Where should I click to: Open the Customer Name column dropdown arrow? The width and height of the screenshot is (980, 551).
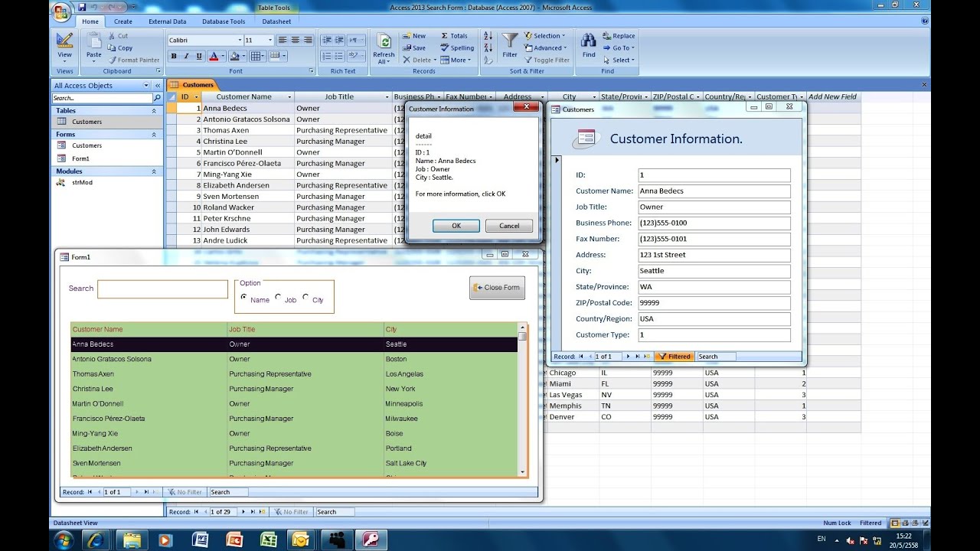pyautogui.click(x=289, y=97)
